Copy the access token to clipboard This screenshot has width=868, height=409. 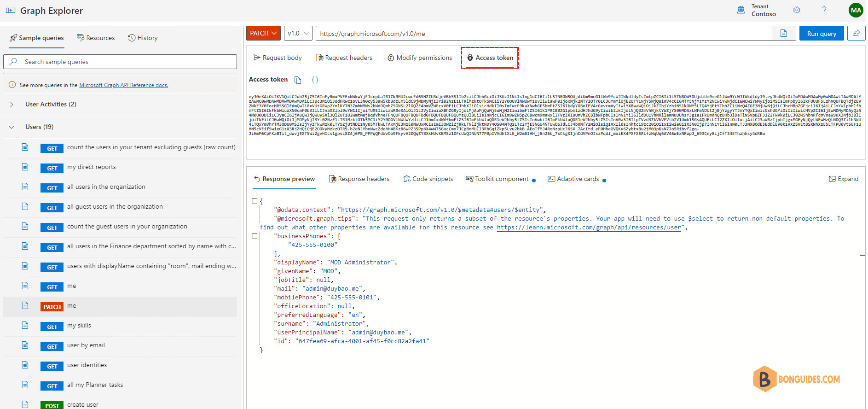[x=298, y=80]
